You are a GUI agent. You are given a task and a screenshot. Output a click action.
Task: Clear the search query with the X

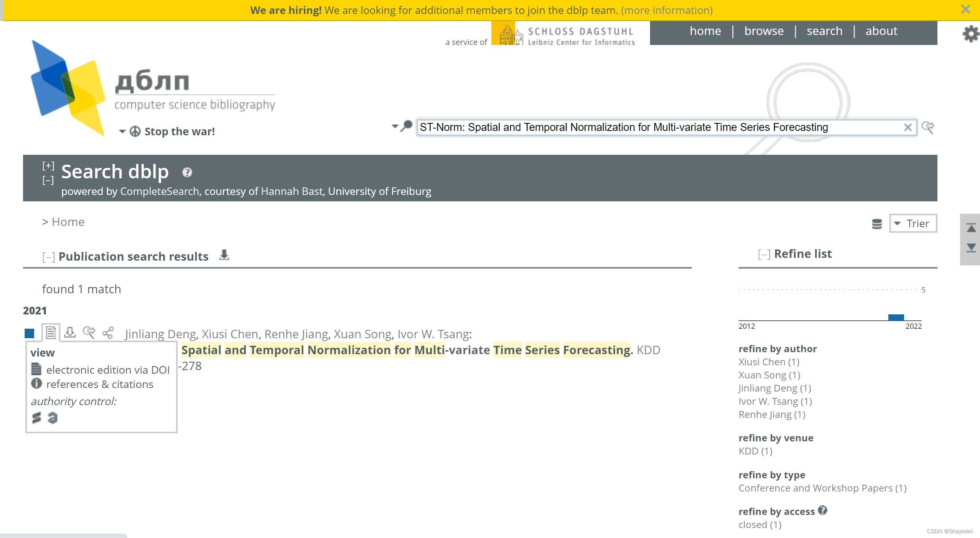point(908,127)
